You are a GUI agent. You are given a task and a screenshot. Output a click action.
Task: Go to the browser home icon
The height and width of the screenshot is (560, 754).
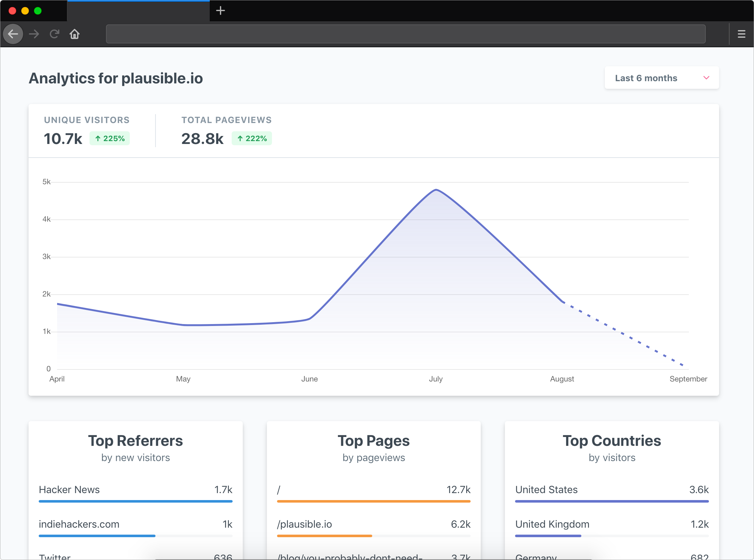coord(75,34)
